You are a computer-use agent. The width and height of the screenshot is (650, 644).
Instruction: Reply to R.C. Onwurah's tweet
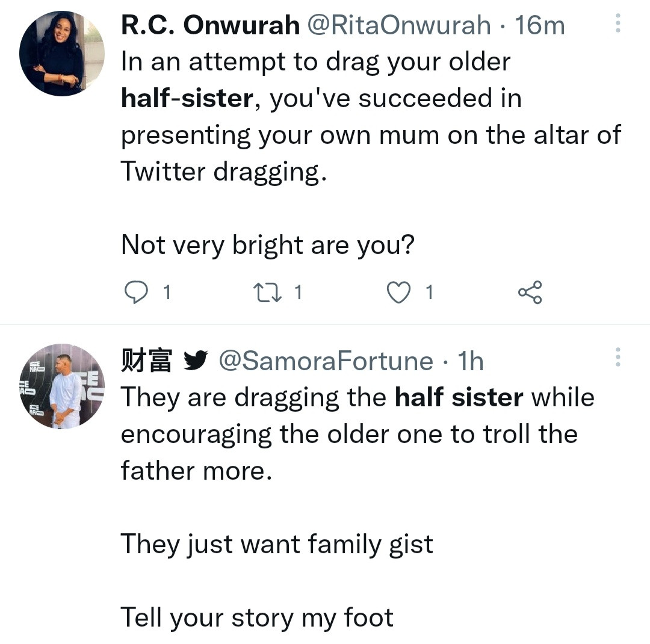(x=137, y=293)
